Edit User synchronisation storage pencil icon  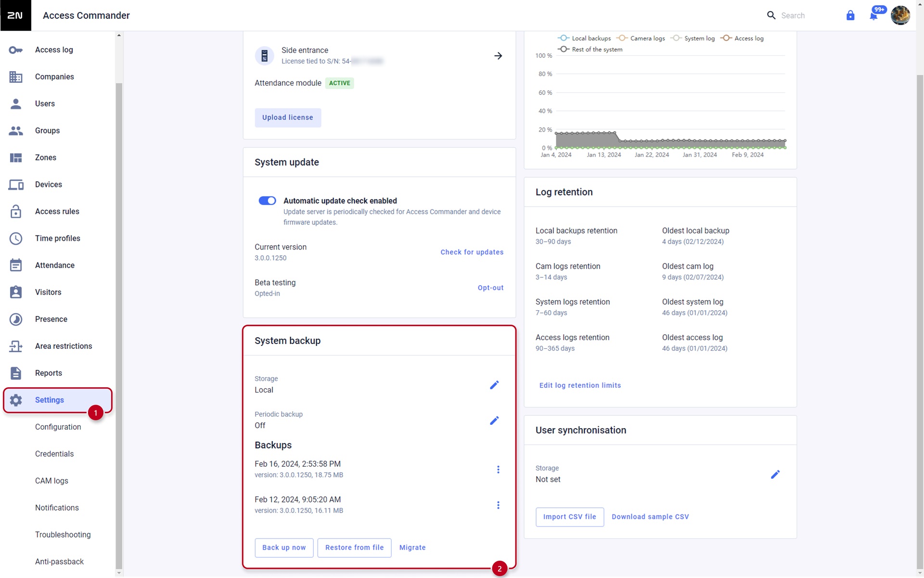[x=775, y=474]
